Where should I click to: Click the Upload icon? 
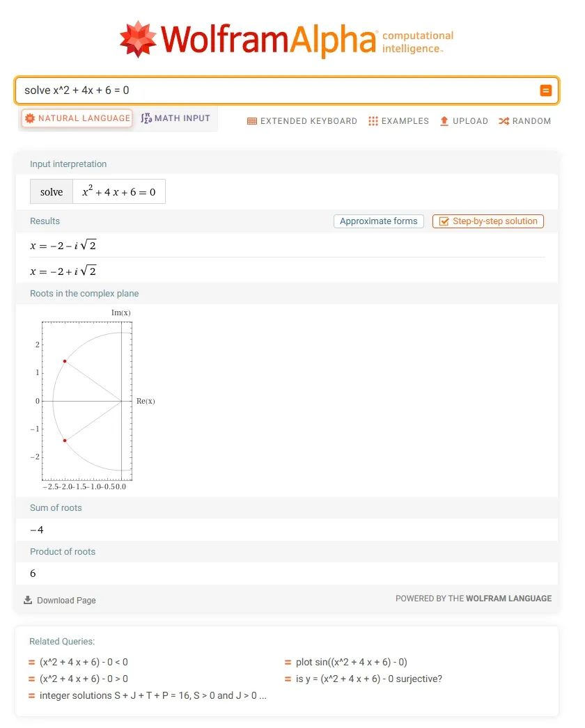(x=444, y=121)
